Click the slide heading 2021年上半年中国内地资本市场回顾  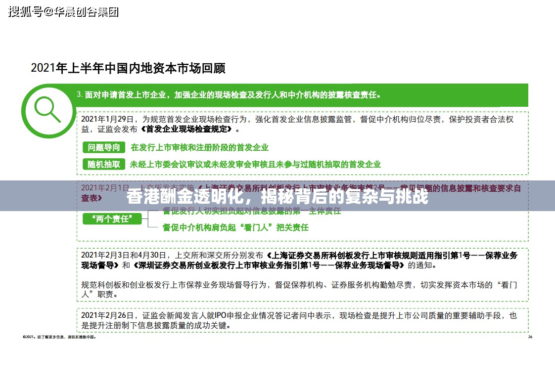[128, 68]
